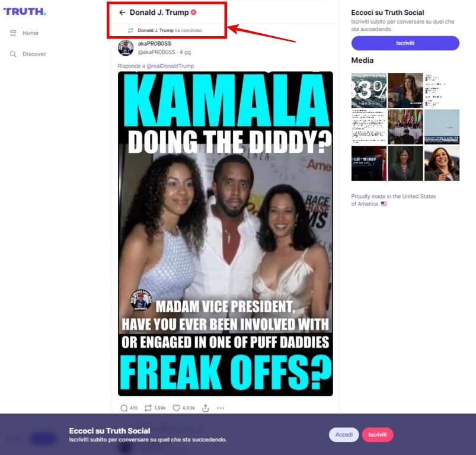Image resolution: width=476 pixels, height=455 pixels.
Task: Open the flags conference media thumbnail
Action: pos(405,127)
